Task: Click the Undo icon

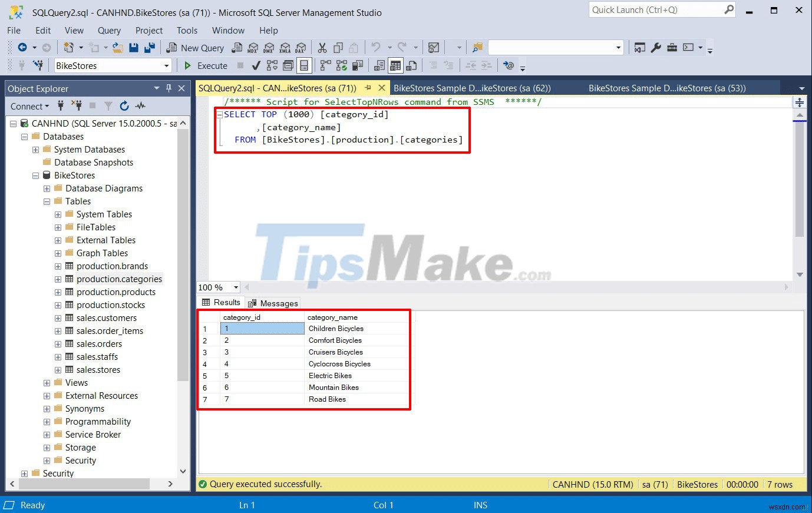Action: [x=375, y=47]
